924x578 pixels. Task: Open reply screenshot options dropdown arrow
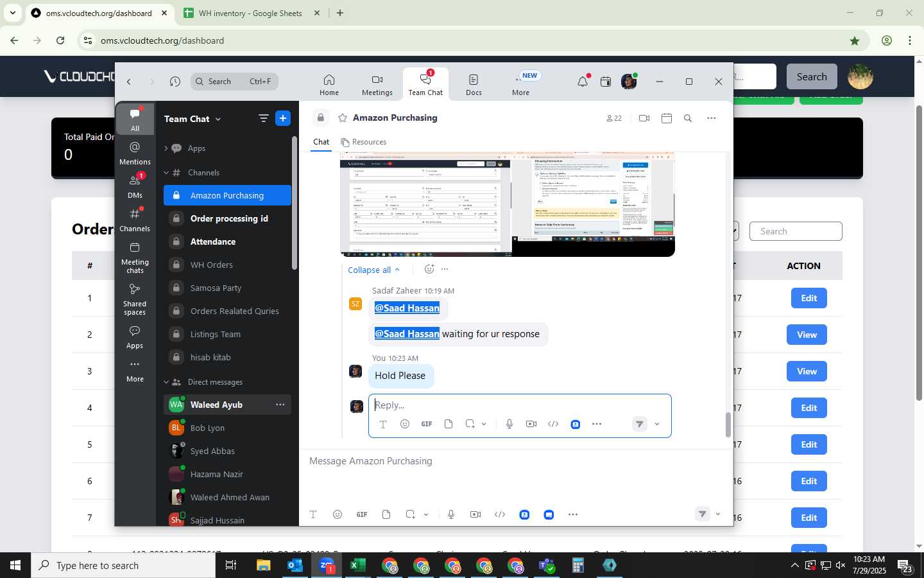coord(484,424)
